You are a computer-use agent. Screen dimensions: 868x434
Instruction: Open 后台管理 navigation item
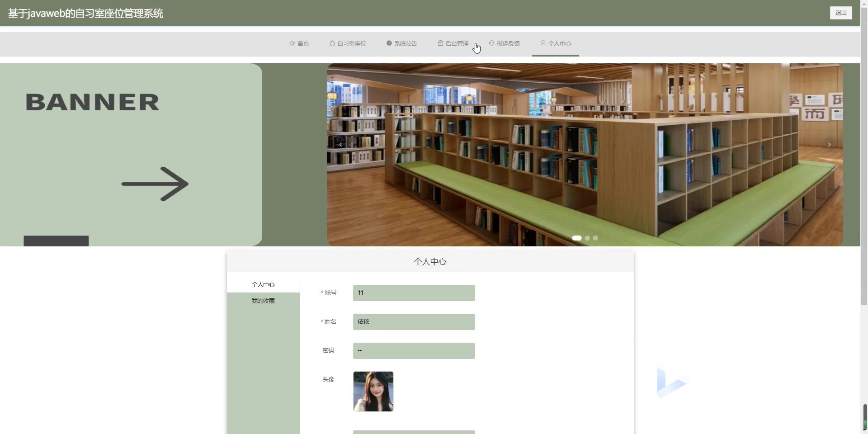point(453,44)
